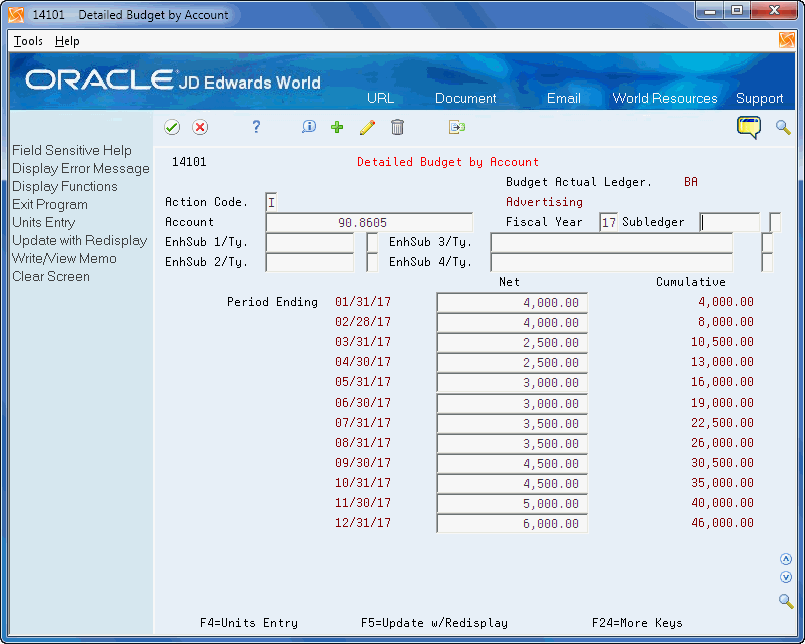Click the Net field for 12/31/17
Image resolution: width=805 pixels, height=644 pixels.
coord(512,524)
